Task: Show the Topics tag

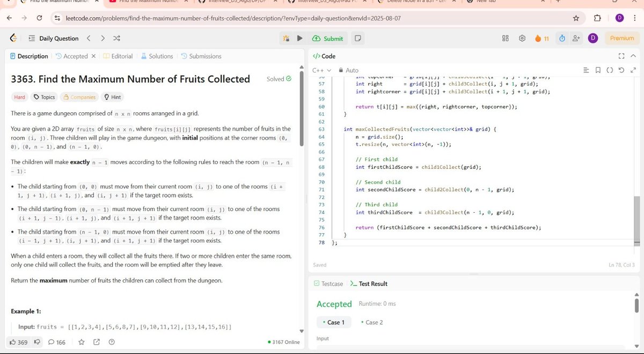Action: (44, 97)
